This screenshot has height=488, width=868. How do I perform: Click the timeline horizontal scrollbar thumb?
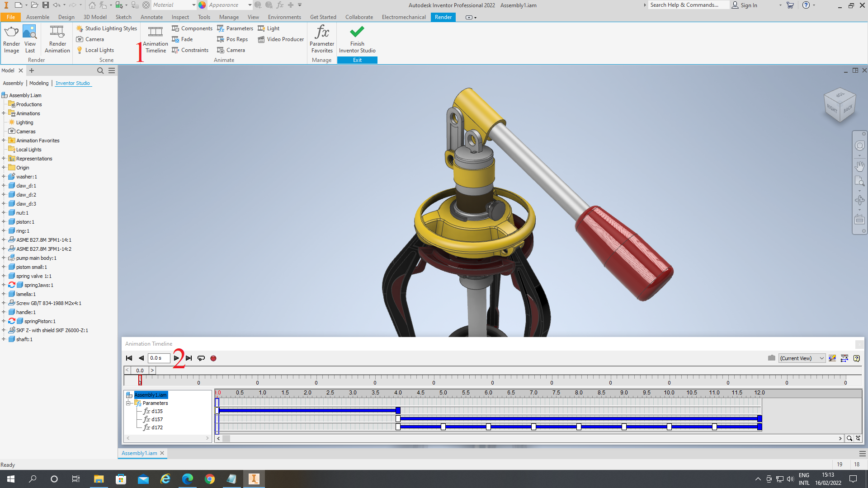pyautogui.click(x=226, y=438)
